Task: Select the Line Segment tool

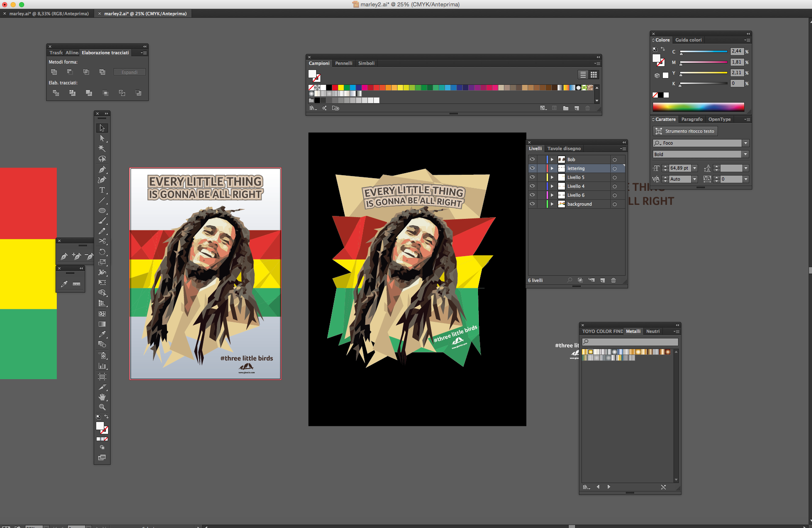Action: (102, 200)
